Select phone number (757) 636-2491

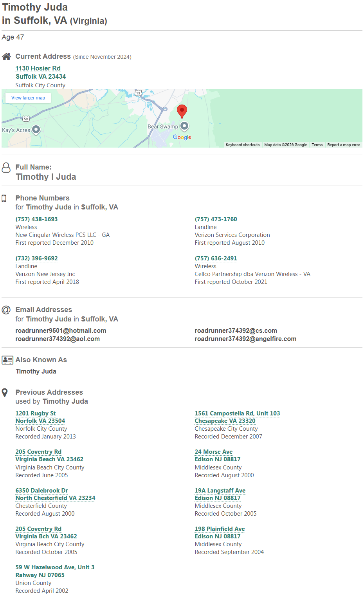[x=216, y=258]
